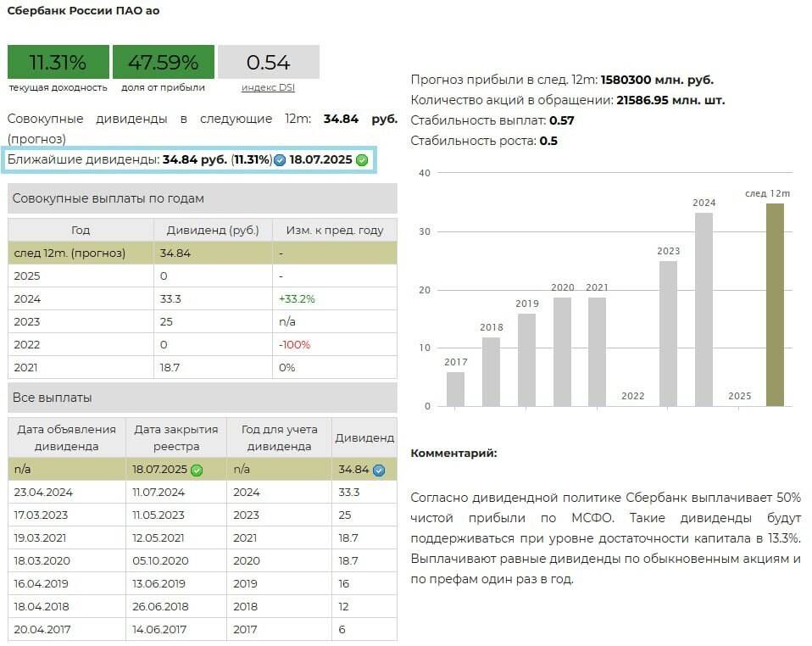The image size is (812, 646).
Task: Sort by the Год column header
Action: [x=81, y=230]
